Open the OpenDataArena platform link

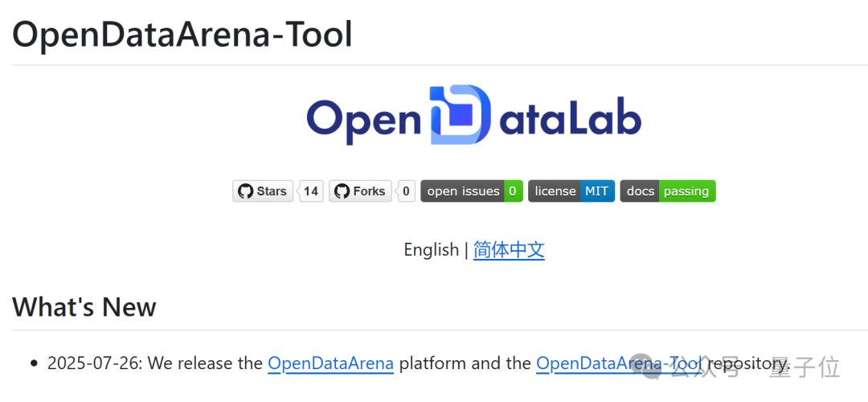[x=330, y=363]
